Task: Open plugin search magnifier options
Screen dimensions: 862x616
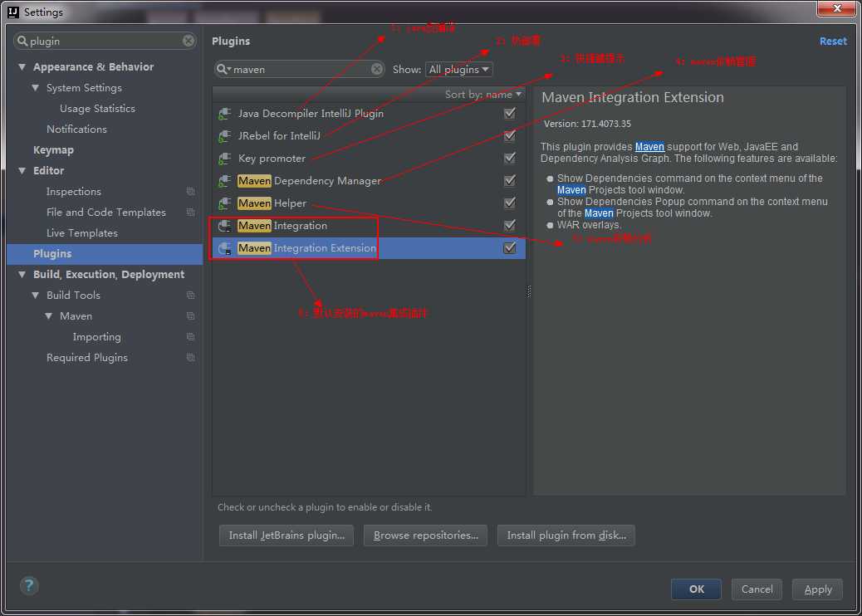Action: click(223, 69)
